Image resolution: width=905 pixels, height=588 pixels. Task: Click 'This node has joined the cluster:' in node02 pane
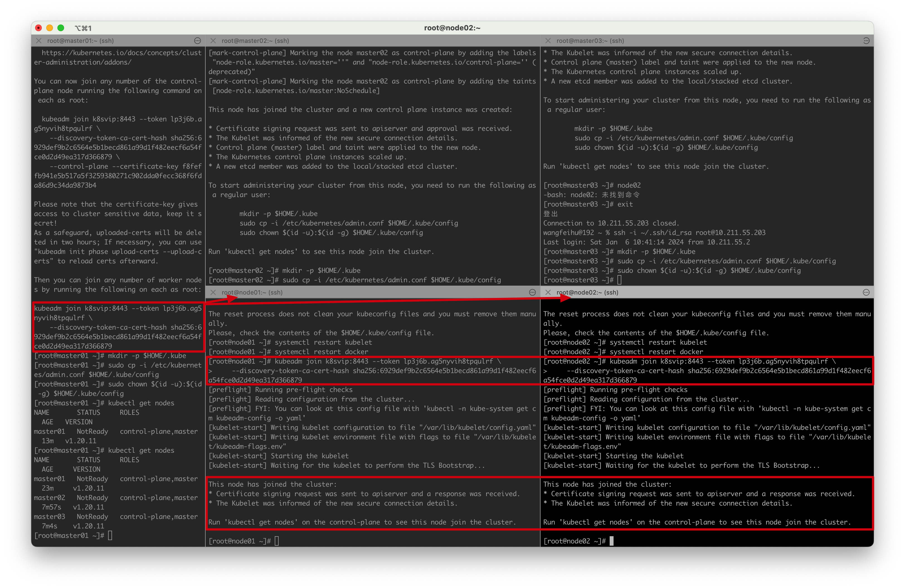pos(607,484)
